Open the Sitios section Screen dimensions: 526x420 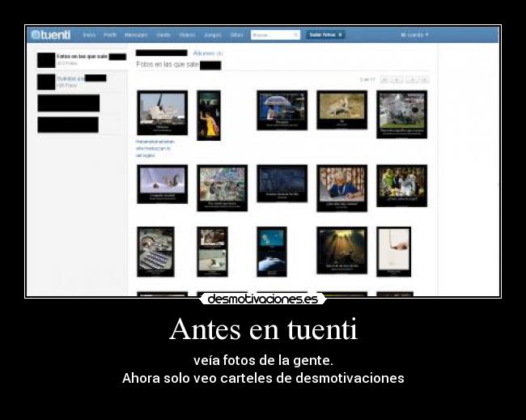(x=236, y=35)
